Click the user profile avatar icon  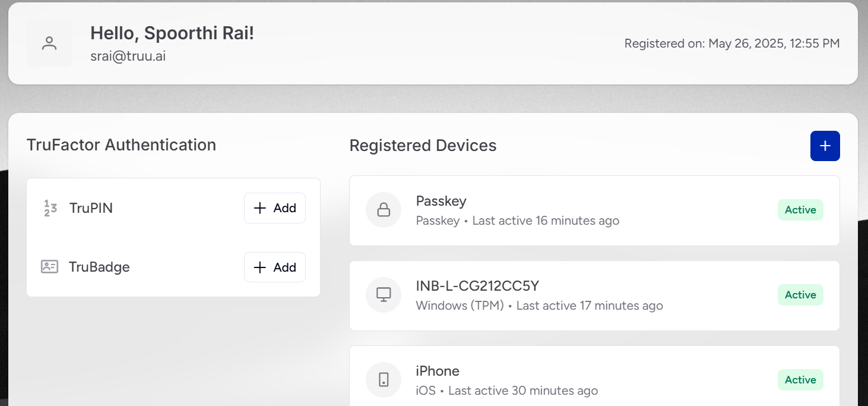pos(49,43)
